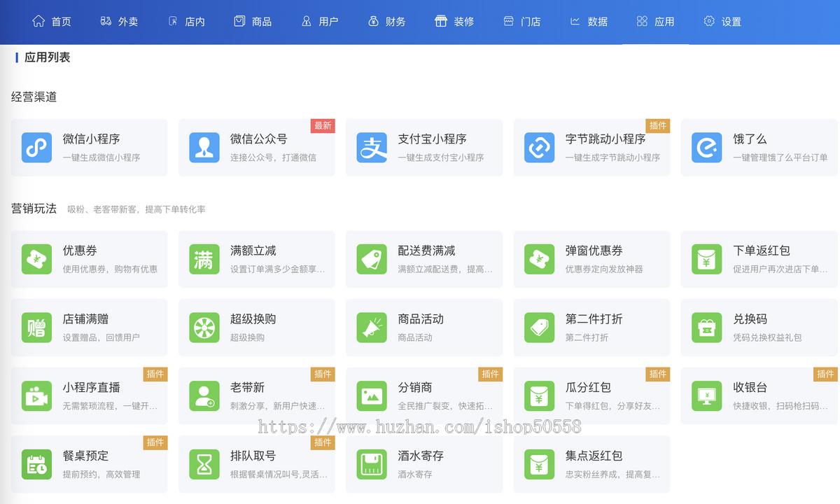The image size is (840, 504).
Task: Click the text 凭码兑换权益礼包
Action: click(x=767, y=337)
